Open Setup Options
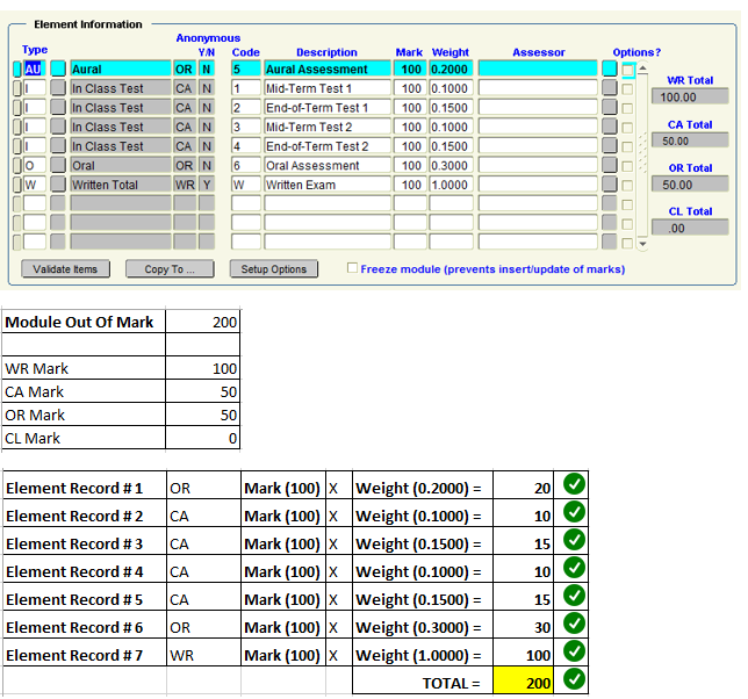The width and height of the screenshot is (748, 699). [x=273, y=269]
